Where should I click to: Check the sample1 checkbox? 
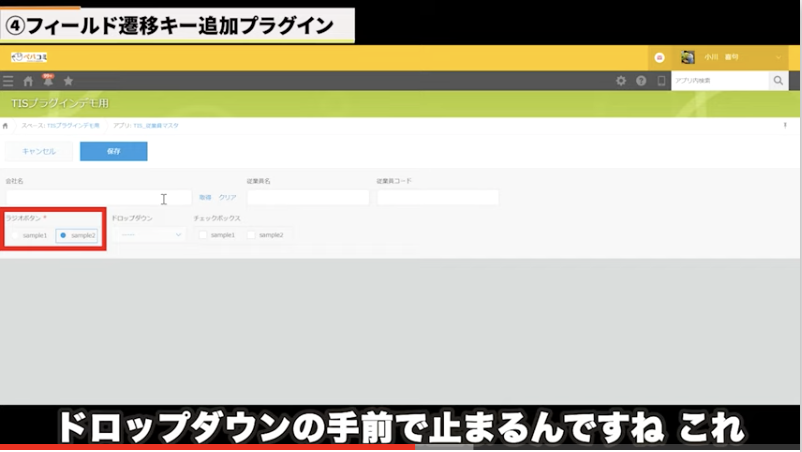[x=203, y=235]
